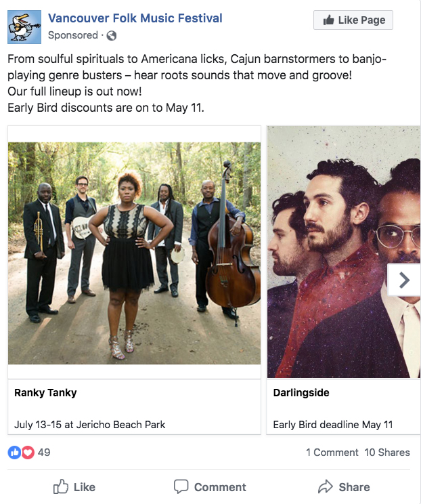421x504 pixels.
Task: Click the Darlingside card title
Action: [x=301, y=392]
